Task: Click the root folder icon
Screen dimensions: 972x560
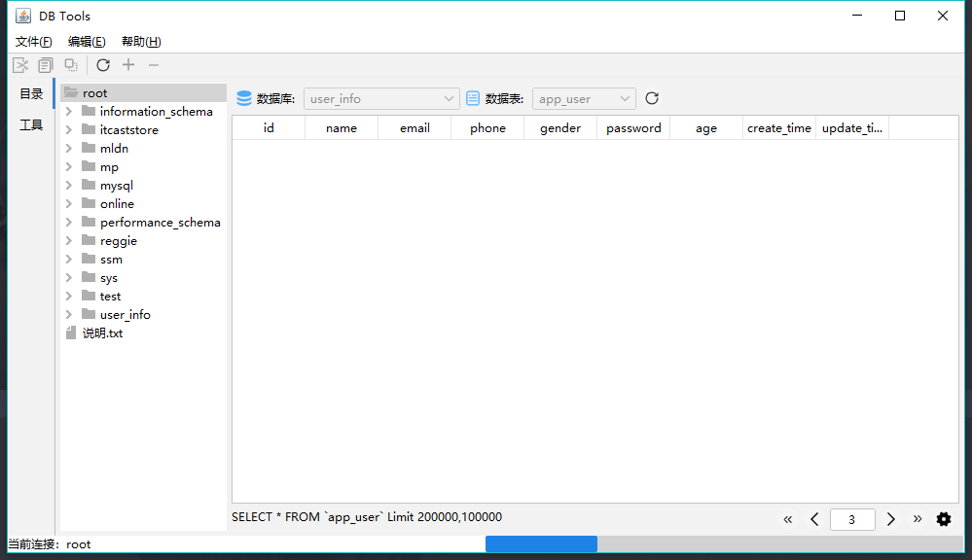Action: (x=71, y=92)
